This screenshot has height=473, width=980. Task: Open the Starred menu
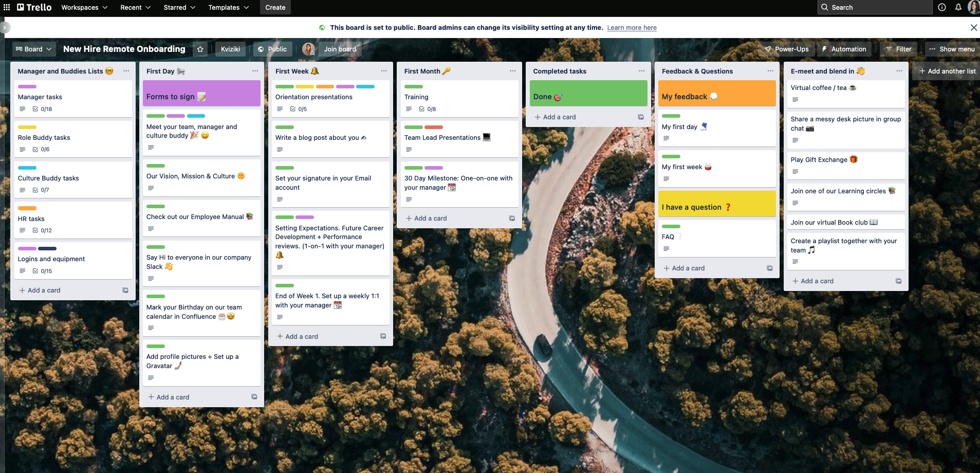[x=179, y=7]
